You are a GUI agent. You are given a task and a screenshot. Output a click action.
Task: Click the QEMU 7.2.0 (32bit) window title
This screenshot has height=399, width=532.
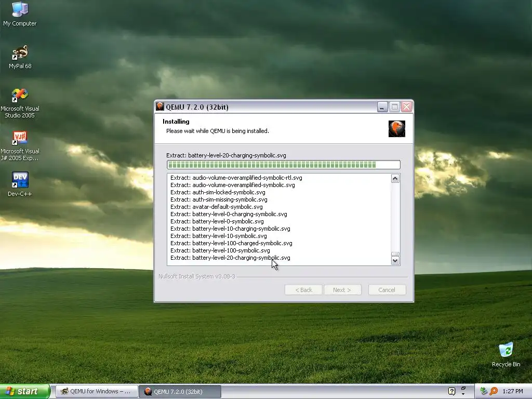tap(197, 107)
